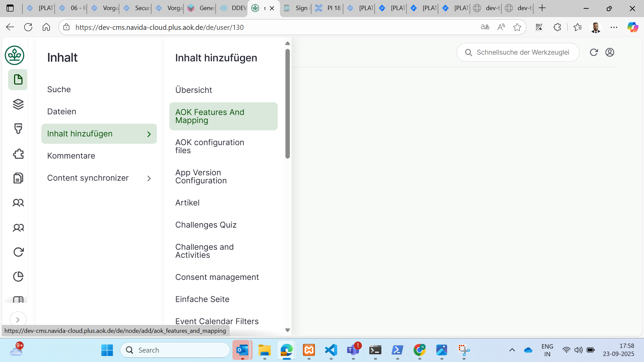The image size is (644, 362).
Task: Select the Dateien menu entry
Action: [62, 112]
